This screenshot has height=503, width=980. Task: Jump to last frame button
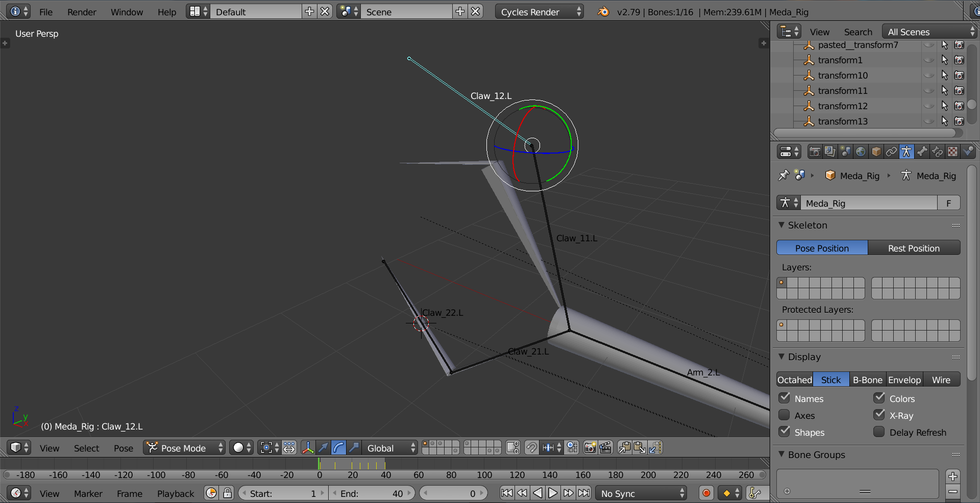coord(584,493)
